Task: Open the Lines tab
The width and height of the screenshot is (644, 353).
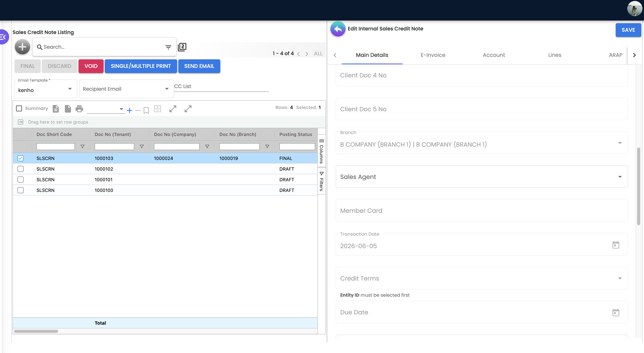Action: (554, 55)
